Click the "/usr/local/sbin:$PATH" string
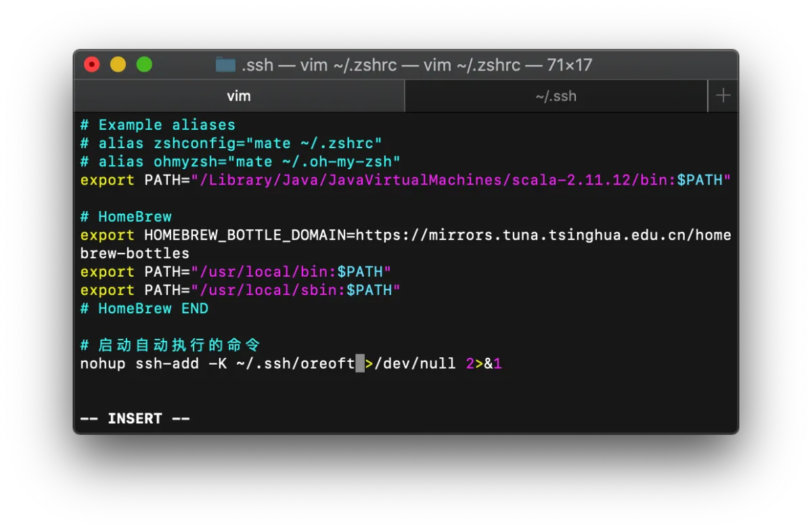Viewport: 812px width, 531px height. (296, 290)
